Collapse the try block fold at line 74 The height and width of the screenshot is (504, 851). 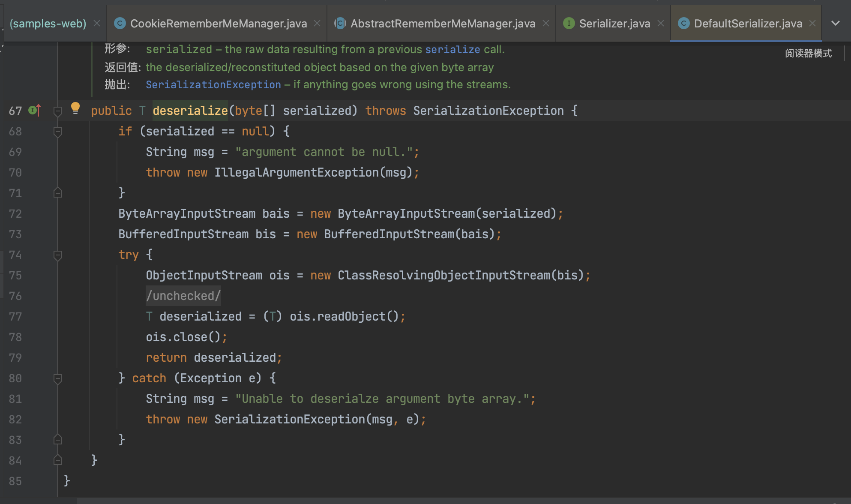(x=58, y=255)
